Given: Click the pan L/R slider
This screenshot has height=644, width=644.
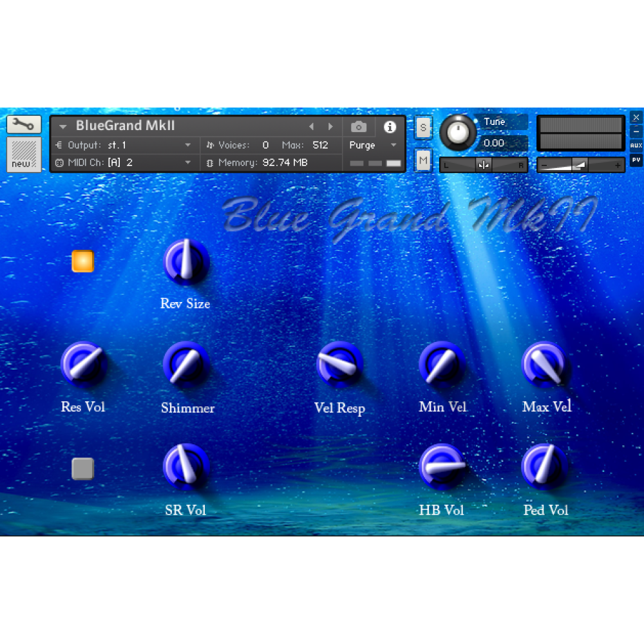Looking at the screenshot, I should click(x=484, y=165).
